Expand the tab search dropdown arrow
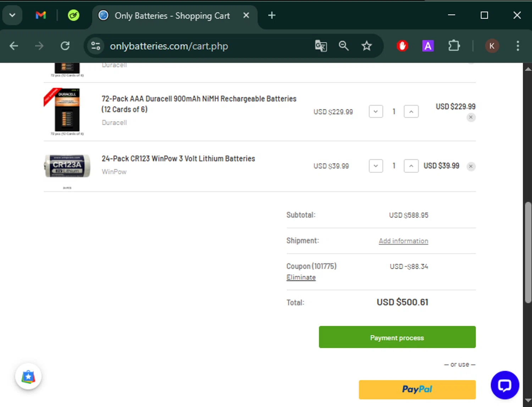The image size is (532, 407). point(12,15)
